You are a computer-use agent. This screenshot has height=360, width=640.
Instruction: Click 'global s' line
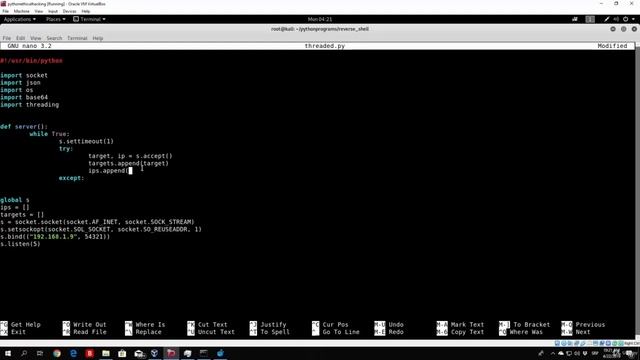pos(15,200)
